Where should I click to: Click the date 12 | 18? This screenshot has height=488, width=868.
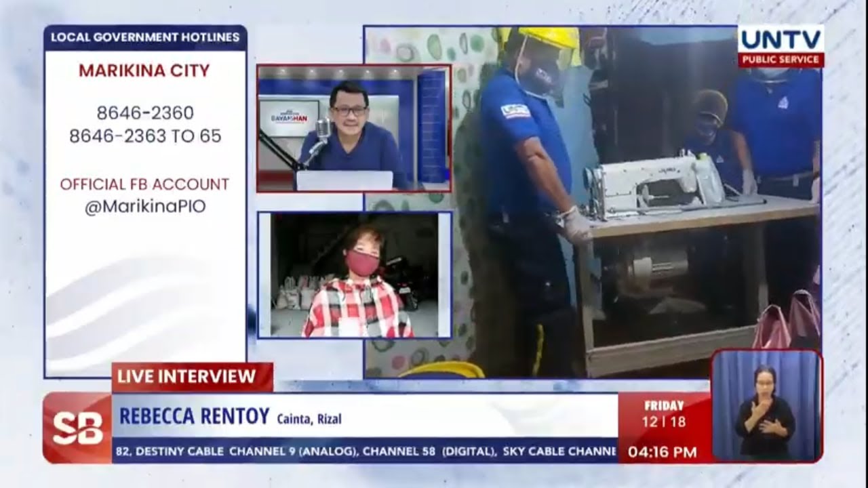(x=664, y=422)
